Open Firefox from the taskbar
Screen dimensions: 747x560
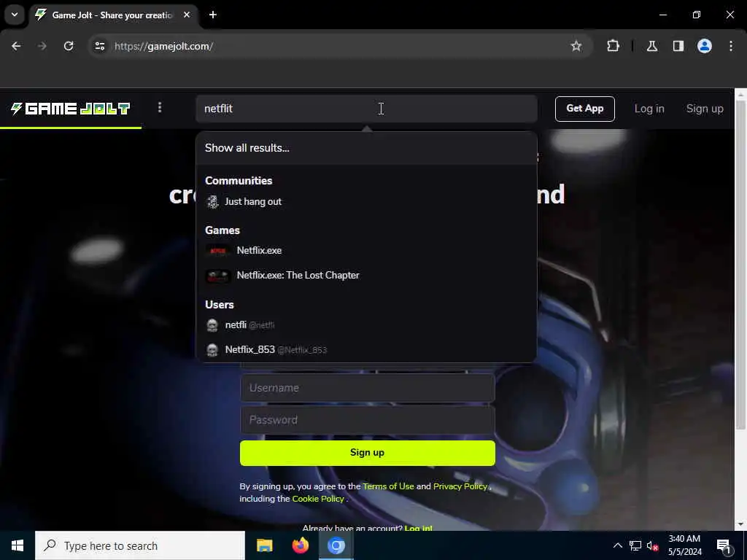tap(300, 545)
